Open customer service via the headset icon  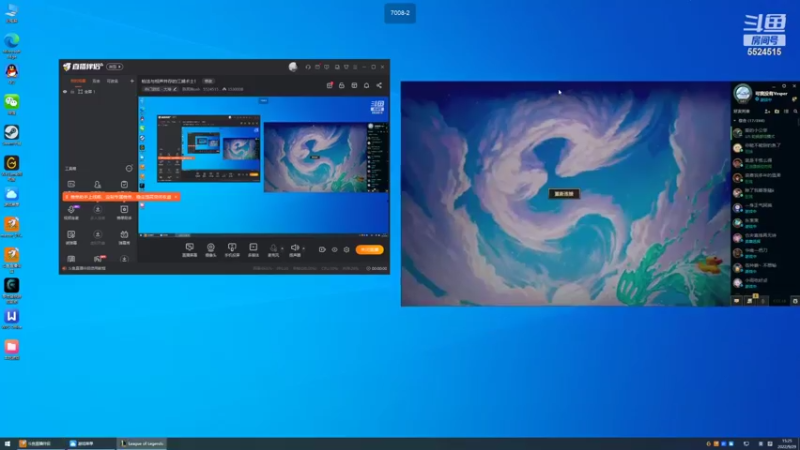coord(308,67)
